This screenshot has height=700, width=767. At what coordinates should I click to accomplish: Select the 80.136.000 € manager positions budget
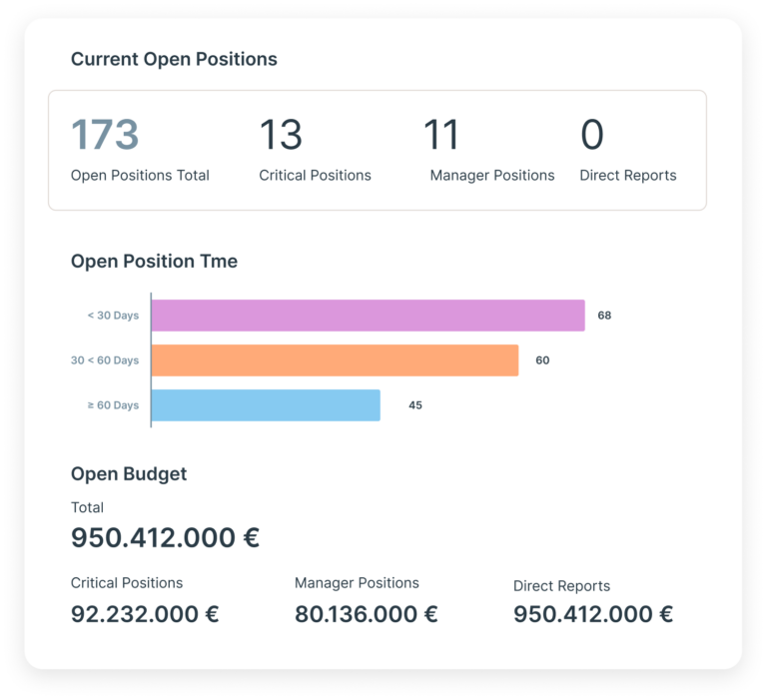tap(366, 614)
